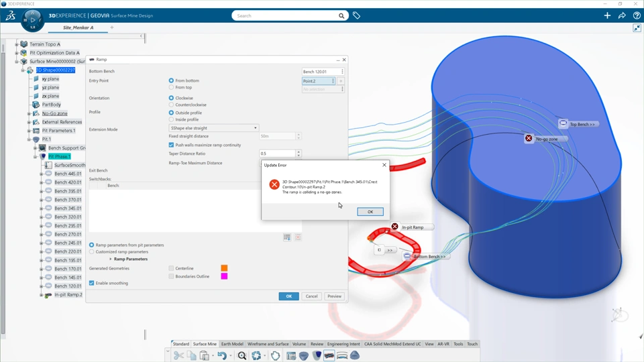The image size is (644, 362).
Task: Click the search magnifier icon
Action: pyautogui.click(x=341, y=15)
